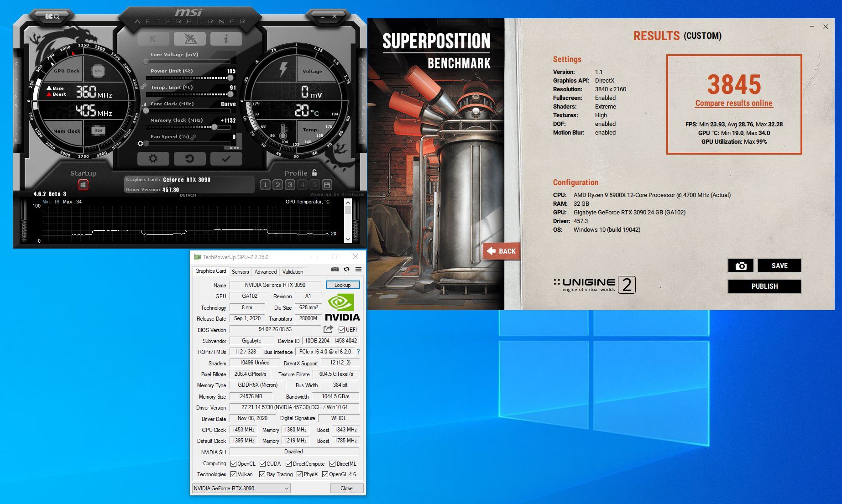The image size is (842, 504).
Task: Click the Power Limit slider handle
Action: 230,78
